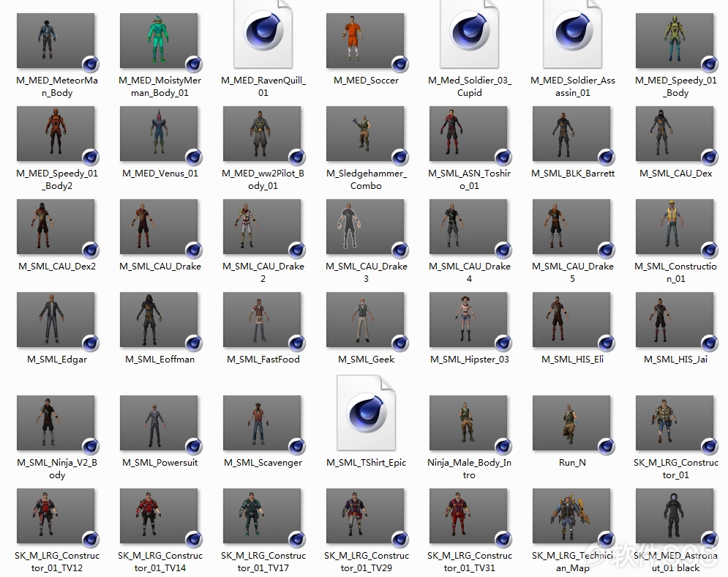728x577 pixels.
Task: Select the orange M_MED_Speedy_01_Body2 thumbnail
Action: coord(56,134)
